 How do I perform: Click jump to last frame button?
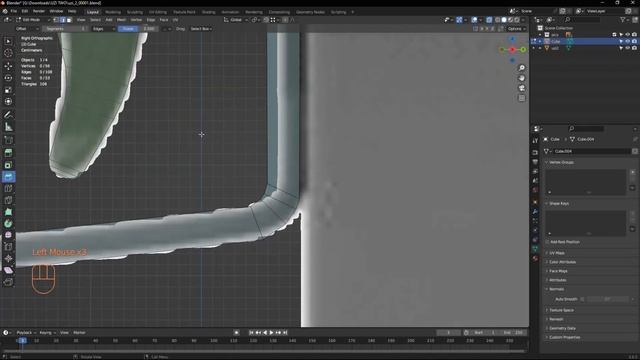(x=285, y=333)
